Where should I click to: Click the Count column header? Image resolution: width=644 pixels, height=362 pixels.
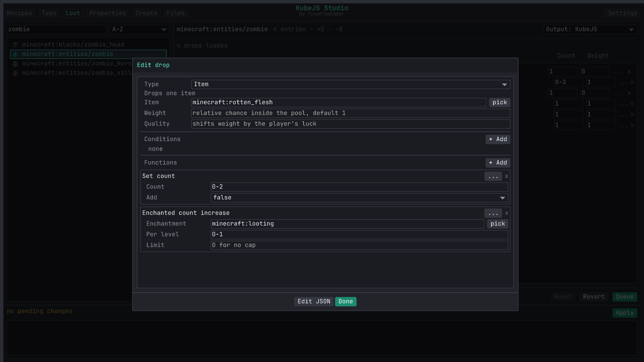[x=566, y=56]
